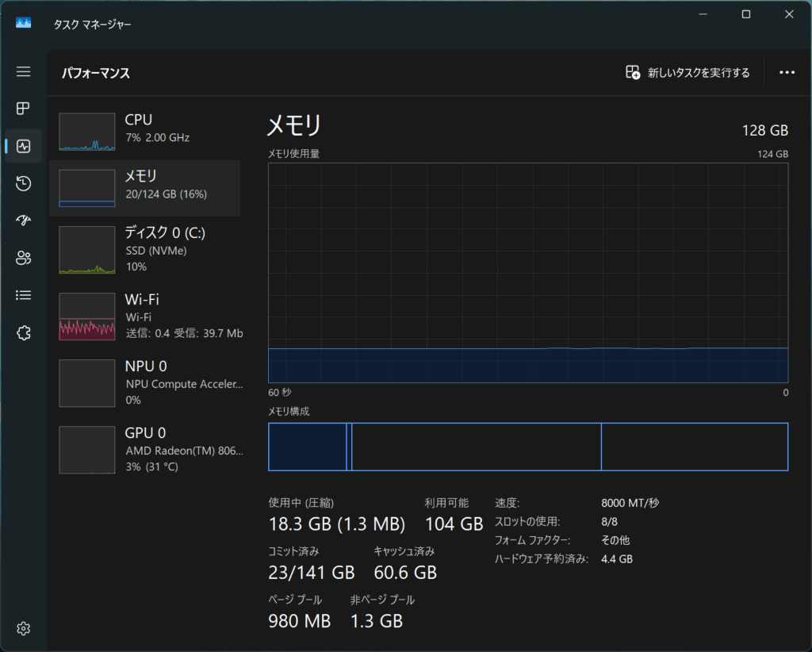Select the メモリ item in resource list
This screenshot has height=652, width=812.
[x=144, y=188]
